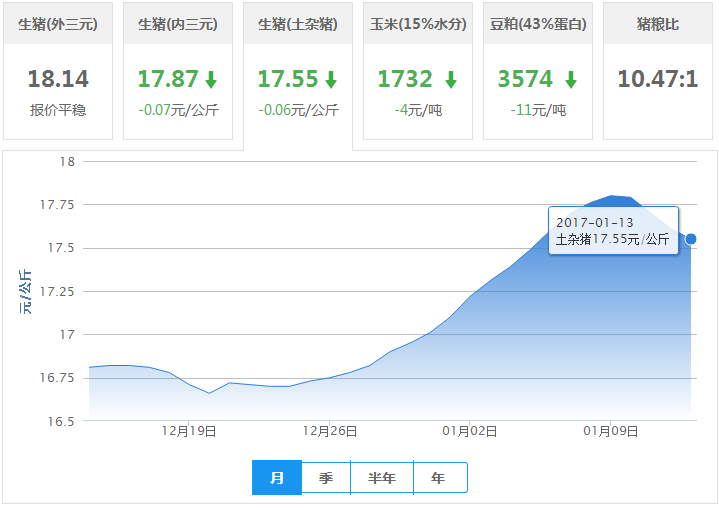Viewport: 719px width, 510px height.
Task: Click the -0.06元/公斤 change text
Action: (x=299, y=110)
